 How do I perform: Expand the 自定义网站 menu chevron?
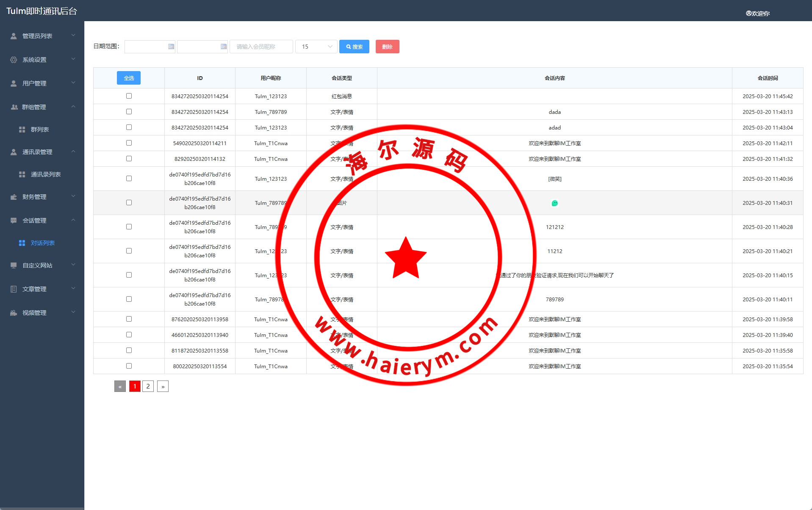click(73, 265)
